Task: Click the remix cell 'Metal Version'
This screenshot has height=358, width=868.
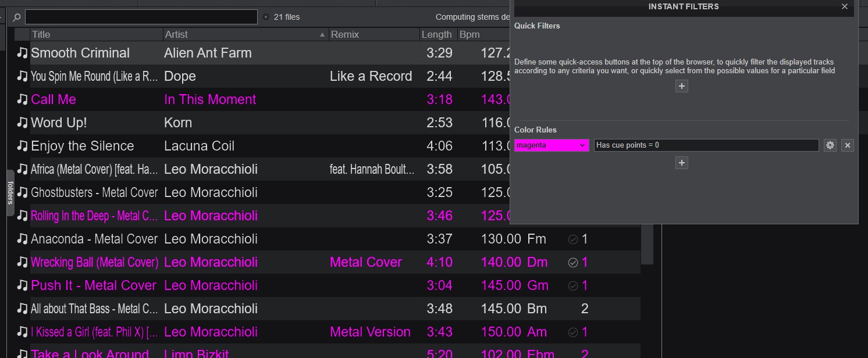Action: click(x=370, y=332)
